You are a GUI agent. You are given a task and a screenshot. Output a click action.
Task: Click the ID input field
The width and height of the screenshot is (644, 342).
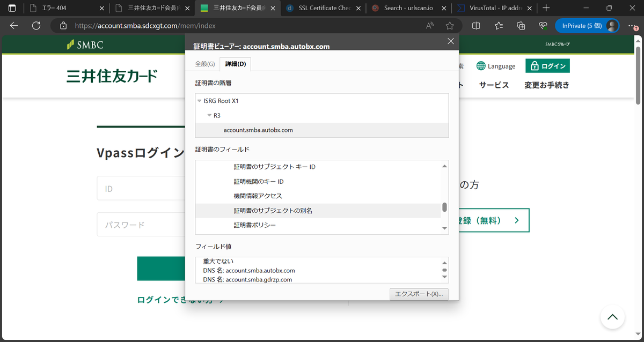141,189
